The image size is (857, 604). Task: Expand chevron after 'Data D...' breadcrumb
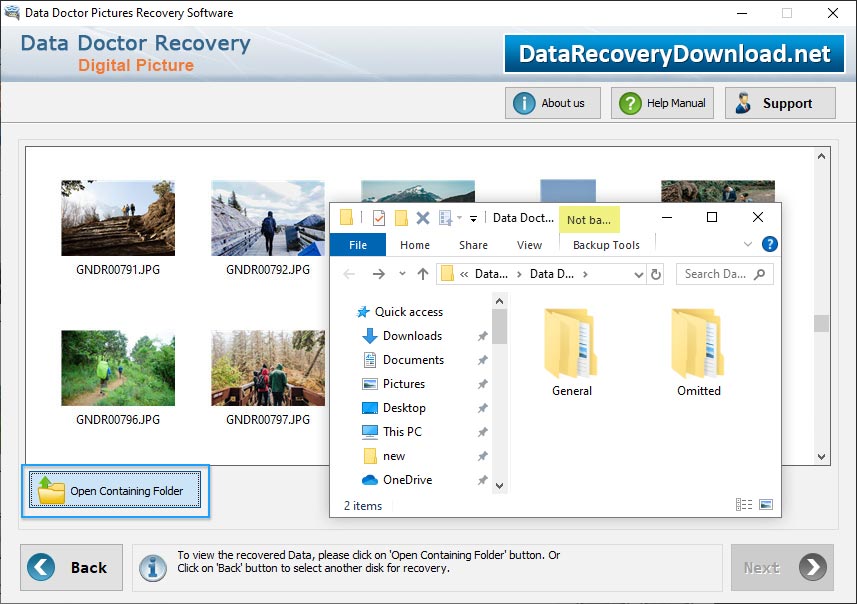pyautogui.click(x=585, y=274)
